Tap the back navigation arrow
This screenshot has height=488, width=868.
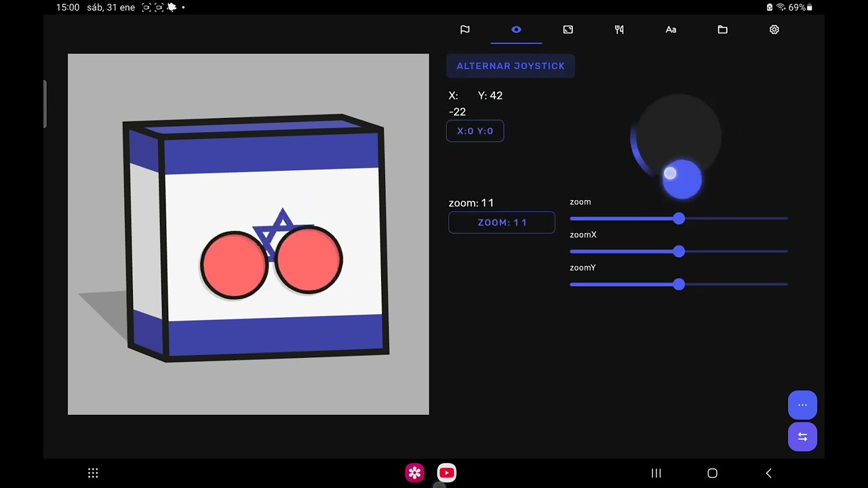click(768, 473)
